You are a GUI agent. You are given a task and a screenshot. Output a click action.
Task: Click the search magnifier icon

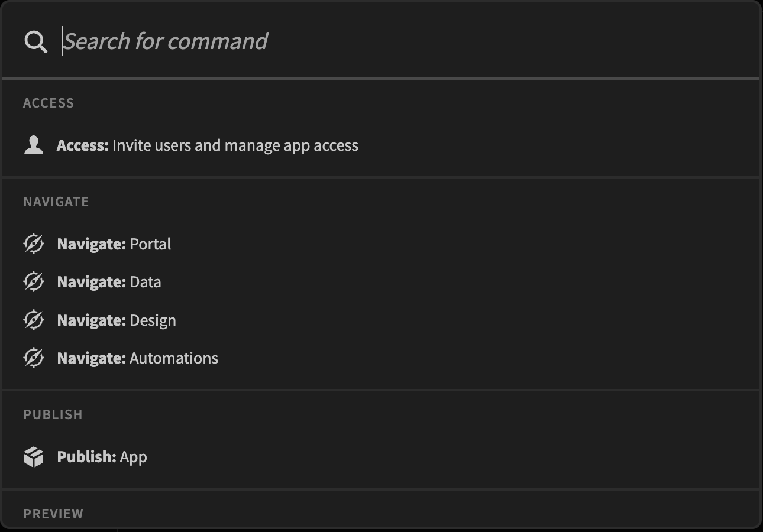pyautogui.click(x=35, y=41)
